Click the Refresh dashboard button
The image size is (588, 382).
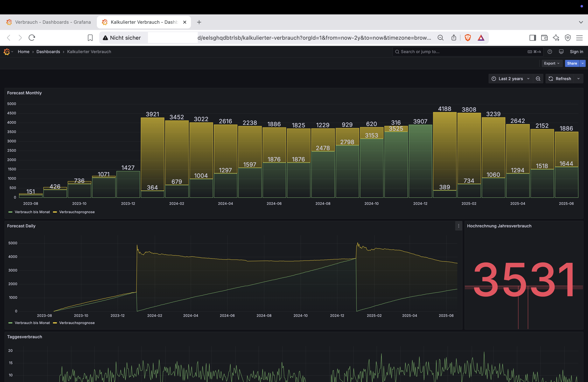coord(560,79)
